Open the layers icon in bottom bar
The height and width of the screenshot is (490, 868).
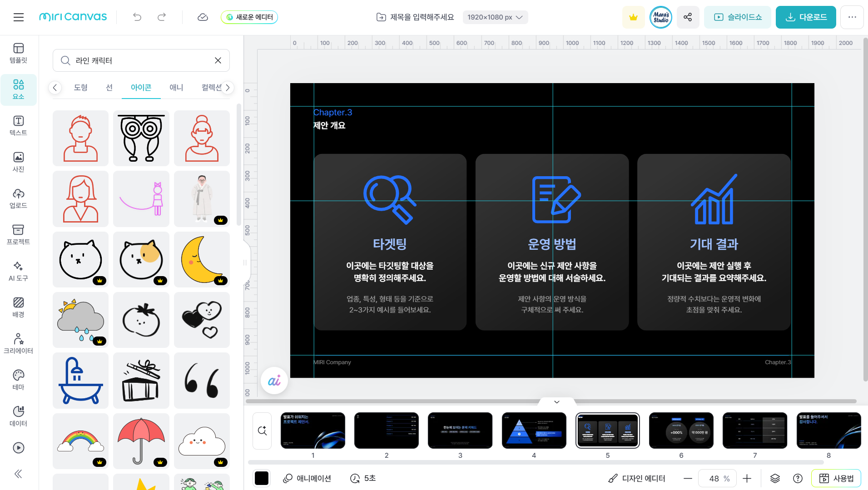pos(775,478)
